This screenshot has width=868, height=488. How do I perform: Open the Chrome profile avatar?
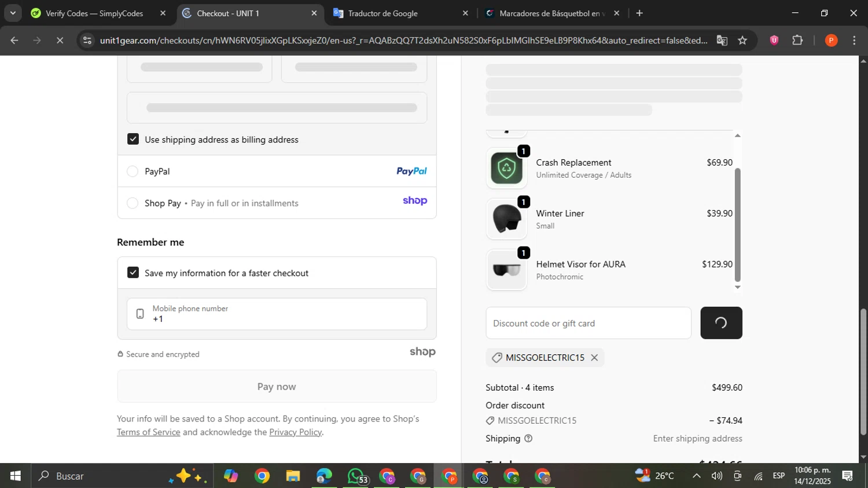point(831,41)
